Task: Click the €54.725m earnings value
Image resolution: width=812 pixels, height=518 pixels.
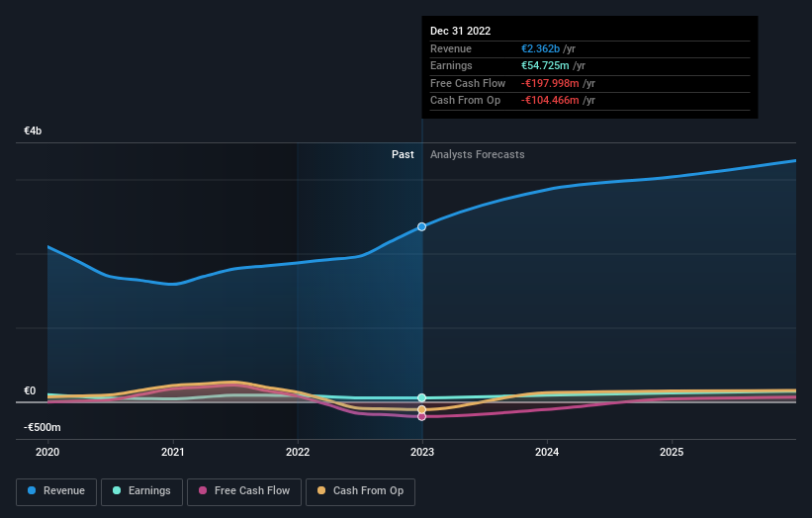Action: 545,65
